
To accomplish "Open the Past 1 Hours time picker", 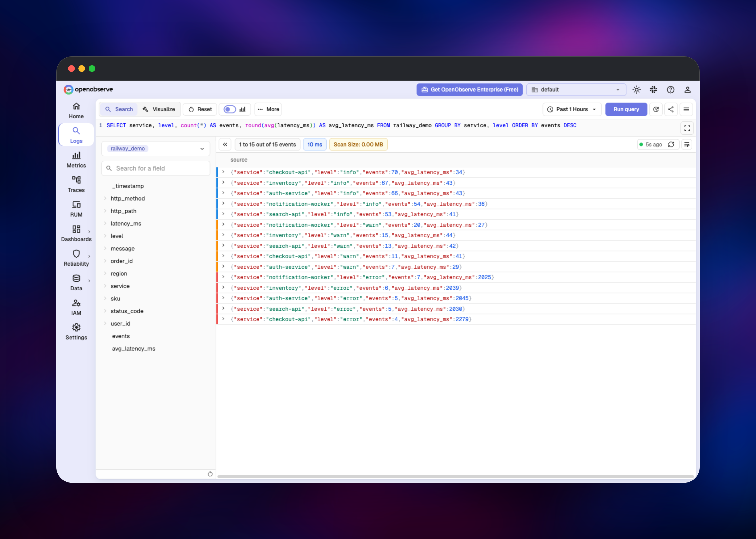I will pyautogui.click(x=572, y=109).
